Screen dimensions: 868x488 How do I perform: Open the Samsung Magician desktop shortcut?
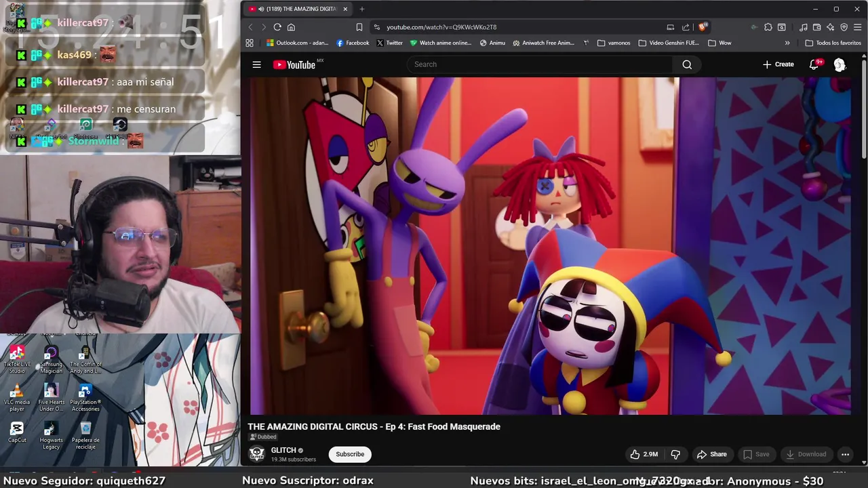coord(51,359)
